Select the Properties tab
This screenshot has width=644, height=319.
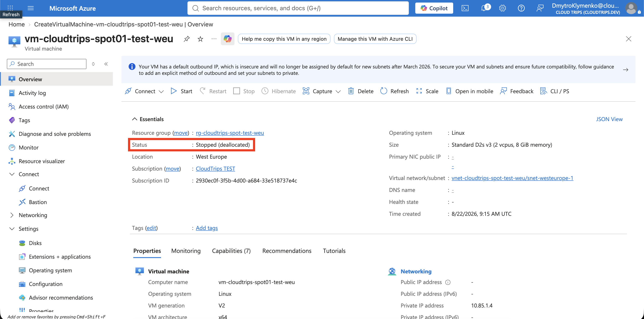147,251
